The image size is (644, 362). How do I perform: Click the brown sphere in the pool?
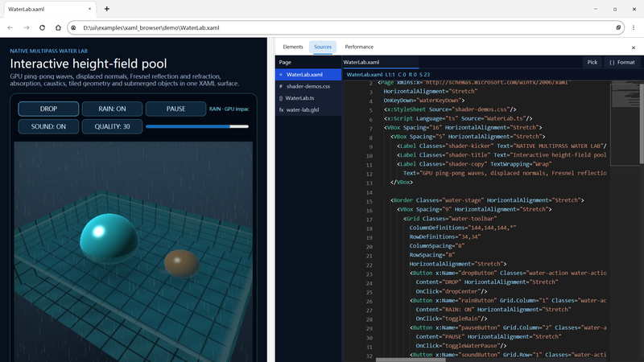point(182,264)
